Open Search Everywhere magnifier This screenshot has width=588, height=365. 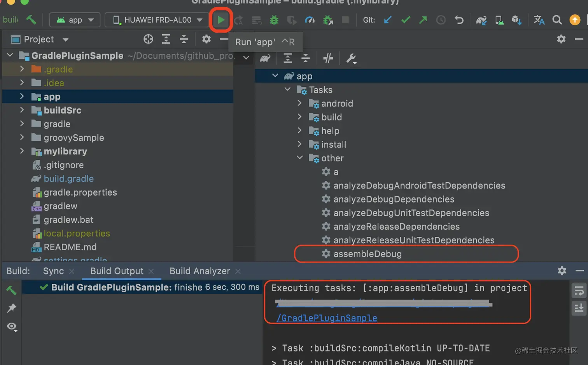point(557,20)
